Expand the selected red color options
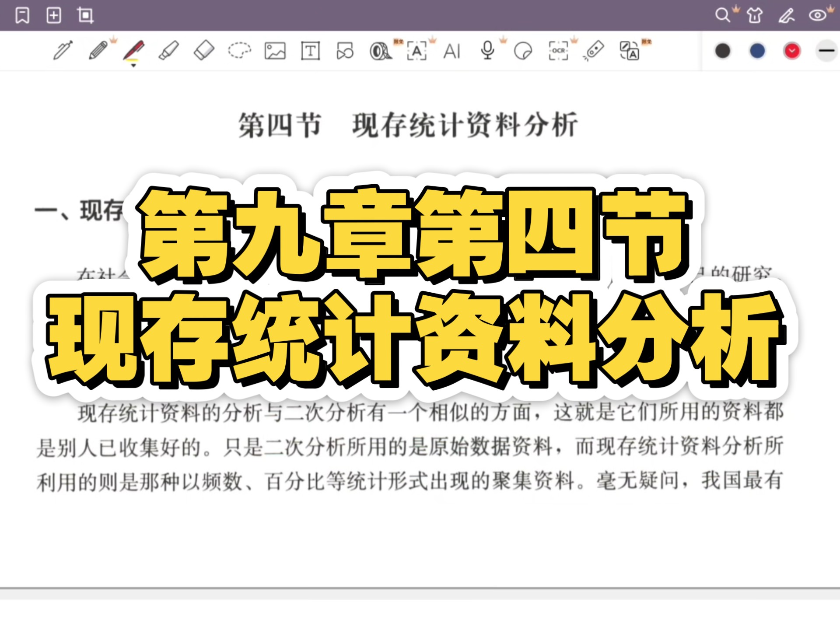 point(792,51)
